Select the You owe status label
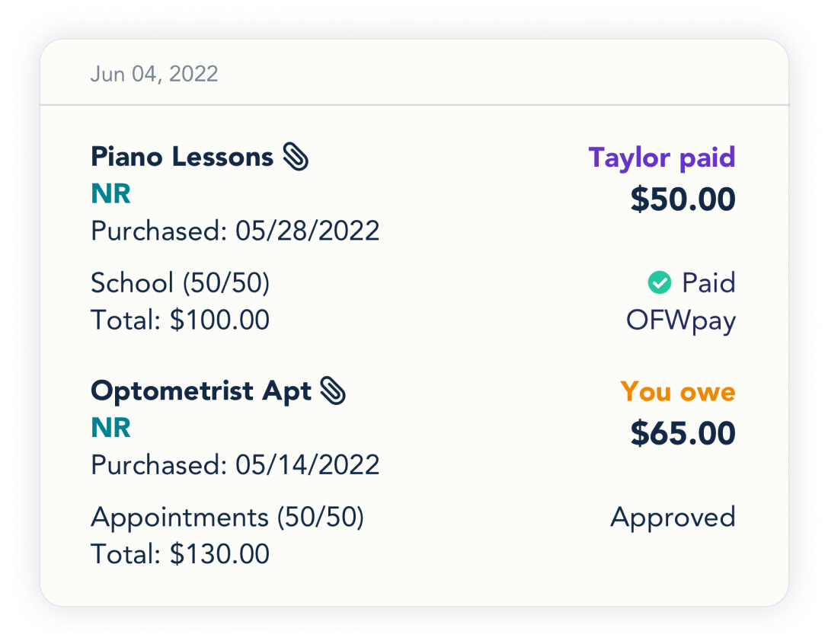 (677, 392)
